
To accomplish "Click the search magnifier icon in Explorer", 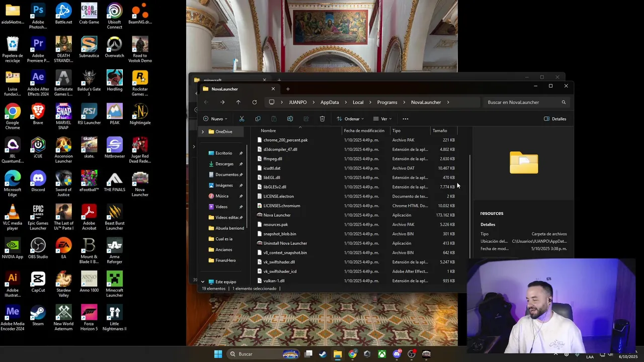I will pyautogui.click(x=563, y=102).
